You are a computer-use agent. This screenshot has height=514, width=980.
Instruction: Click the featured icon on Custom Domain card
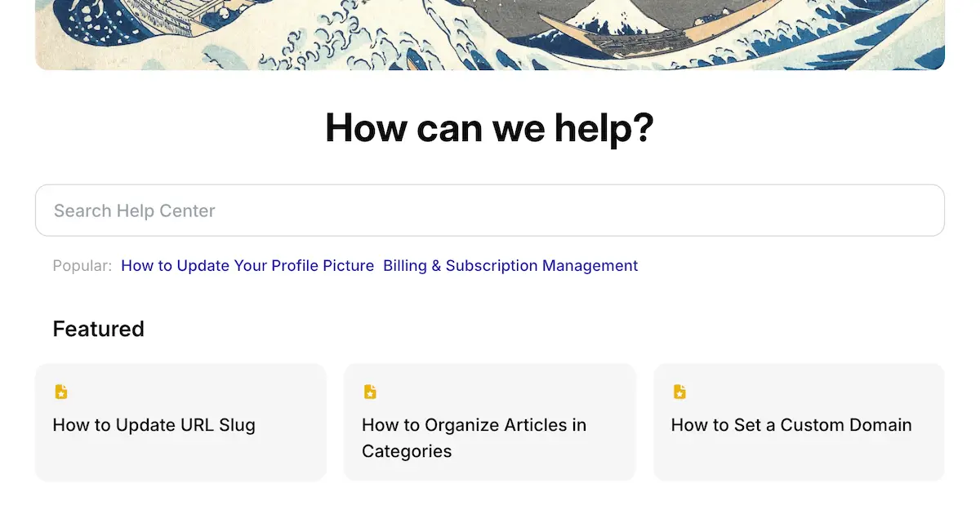point(679,392)
